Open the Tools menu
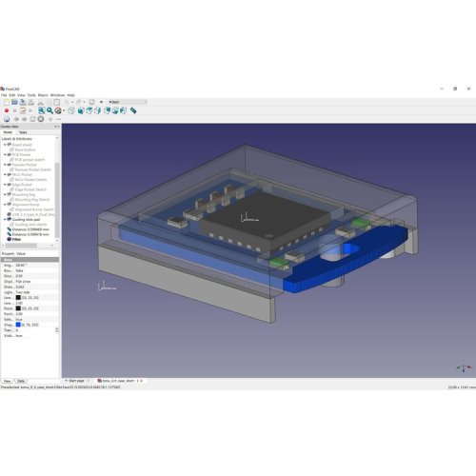The height and width of the screenshot is (476, 476). coord(31,95)
